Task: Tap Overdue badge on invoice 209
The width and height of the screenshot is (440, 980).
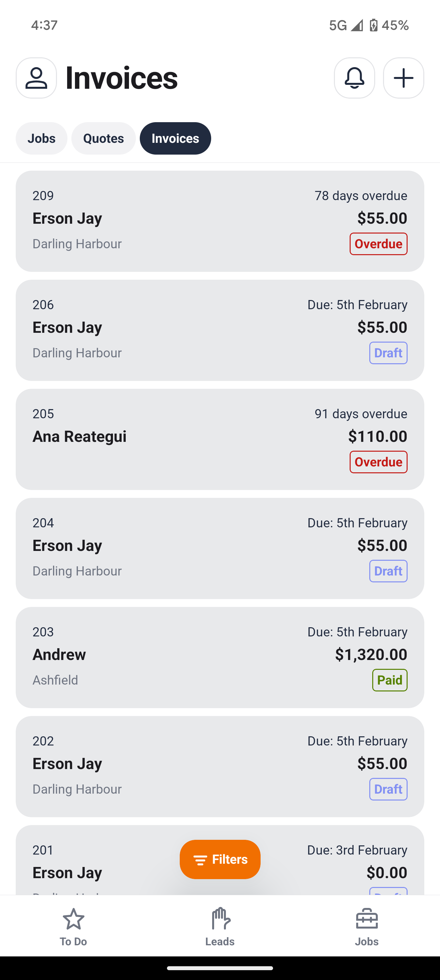Action: [x=378, y=244]
